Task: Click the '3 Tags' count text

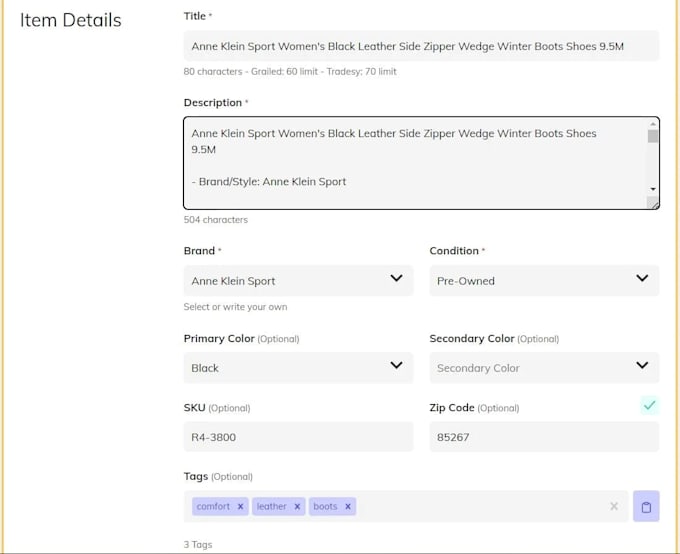Action: 198,544
